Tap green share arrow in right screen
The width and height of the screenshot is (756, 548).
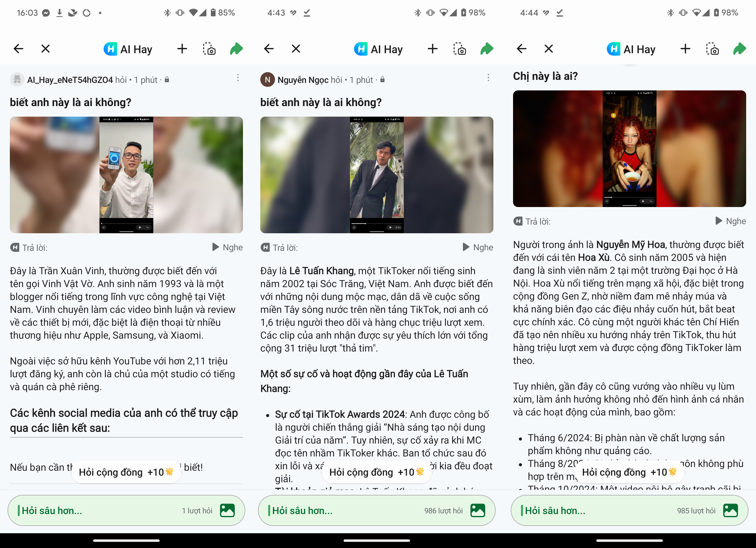pos(739,49)
